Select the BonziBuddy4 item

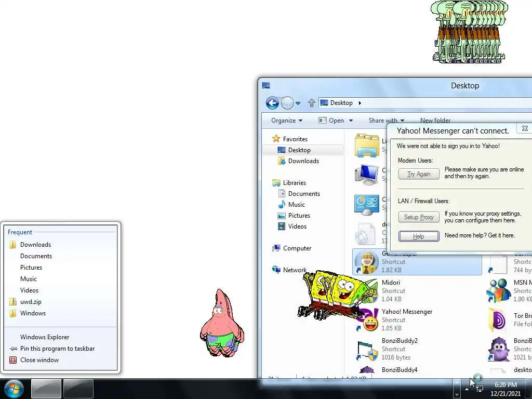pos(400,370)
